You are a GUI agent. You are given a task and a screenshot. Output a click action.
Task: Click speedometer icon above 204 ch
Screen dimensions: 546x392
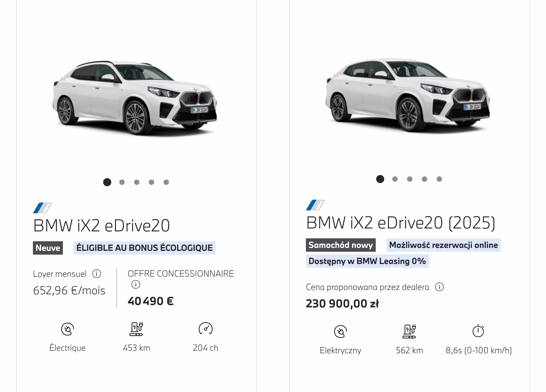tap(205, 329)
